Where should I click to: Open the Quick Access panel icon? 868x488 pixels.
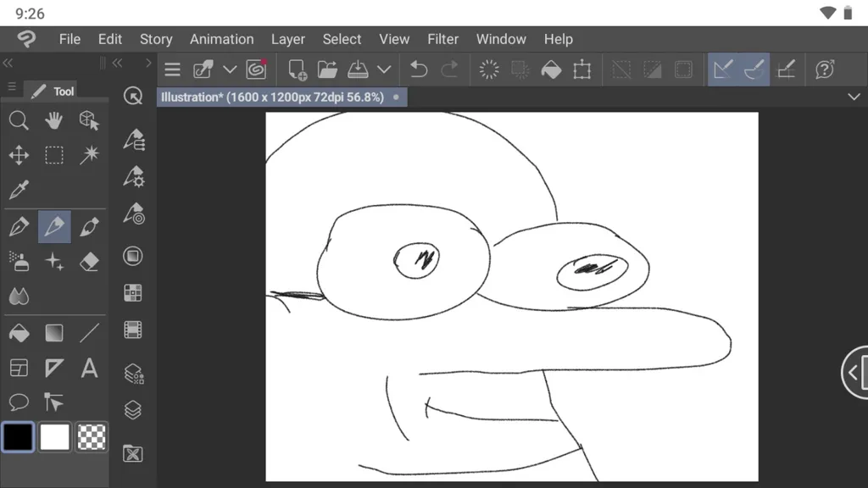[x=133, y=96]
